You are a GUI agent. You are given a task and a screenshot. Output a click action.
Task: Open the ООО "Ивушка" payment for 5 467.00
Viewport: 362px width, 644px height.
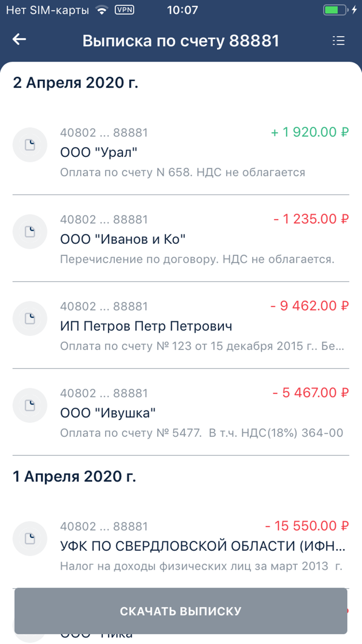click(181, 412)
